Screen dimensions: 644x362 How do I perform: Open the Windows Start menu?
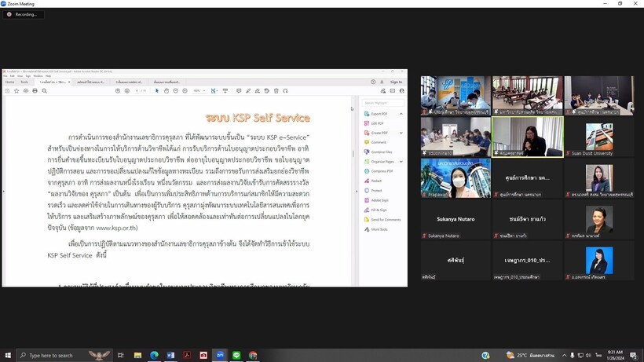click(7, 355)
